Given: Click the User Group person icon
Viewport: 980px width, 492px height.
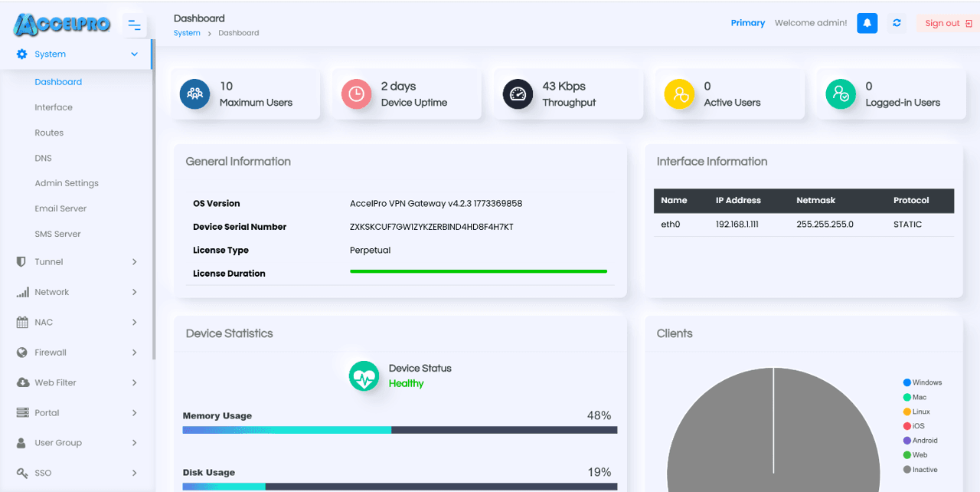Looking at the screenshot, I should [21, 443].
